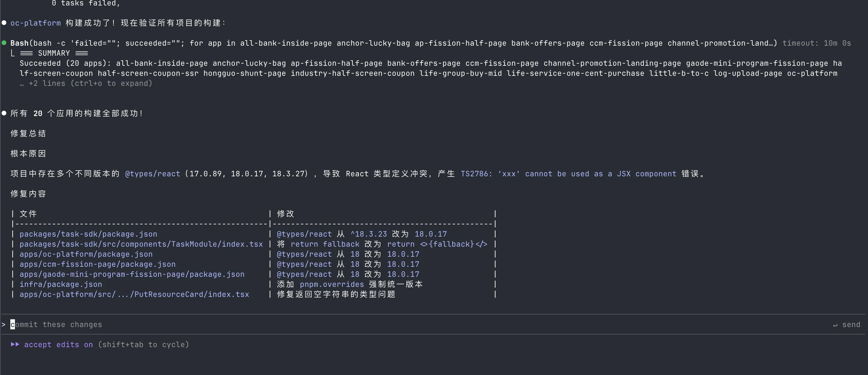Click the @types/react highlighted text in root cause
The width and height of the screenshot is (868, 375).
(152, 174)
